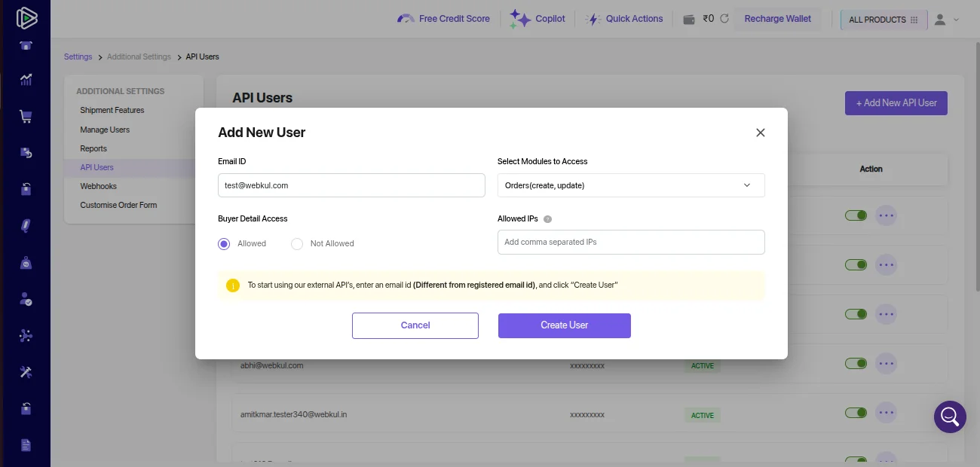Toggle the switch for abhi@webkul.com

coord(856,364)
